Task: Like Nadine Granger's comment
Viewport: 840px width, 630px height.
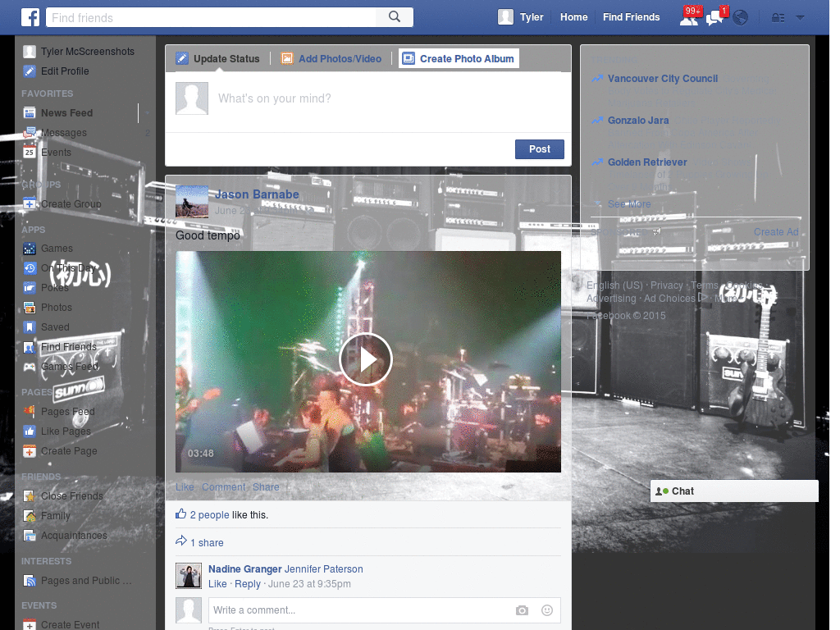Action: pos(217,583)
